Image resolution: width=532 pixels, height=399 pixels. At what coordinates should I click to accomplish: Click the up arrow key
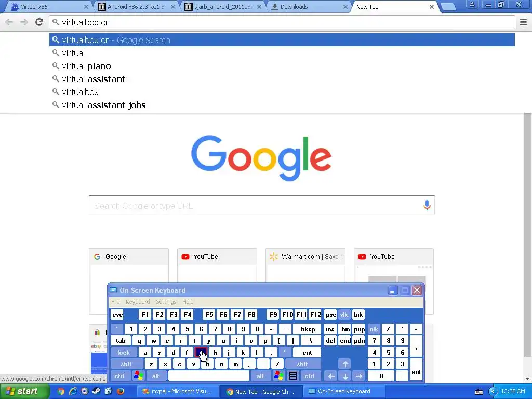tap(345, 364)
